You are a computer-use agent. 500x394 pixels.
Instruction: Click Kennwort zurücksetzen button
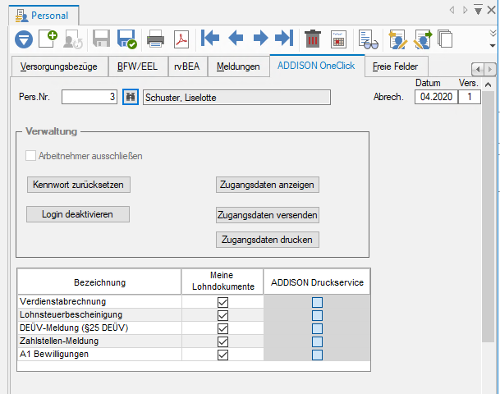[x=79, y=185]
